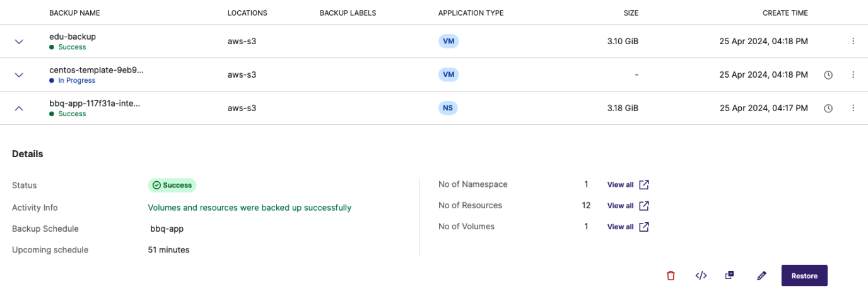Open the code view icon for backup

pyautogui.click(x=701, y=276)
